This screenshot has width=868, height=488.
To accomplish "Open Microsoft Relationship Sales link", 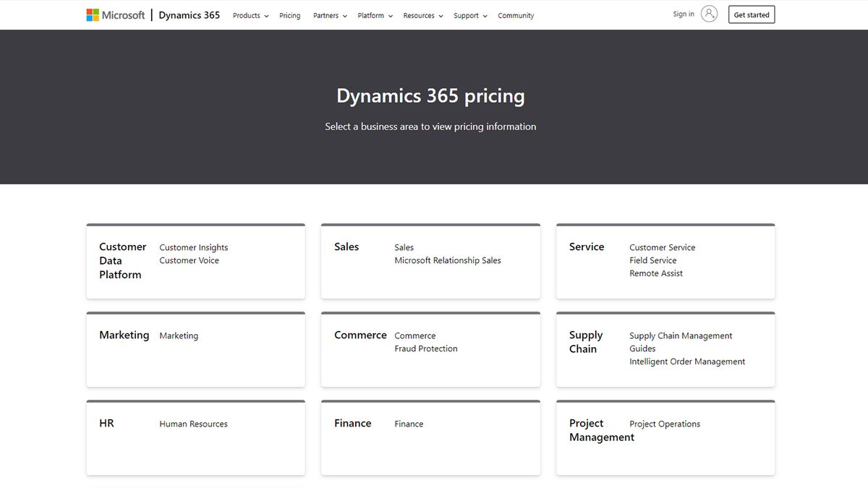I will click(448, 260).
